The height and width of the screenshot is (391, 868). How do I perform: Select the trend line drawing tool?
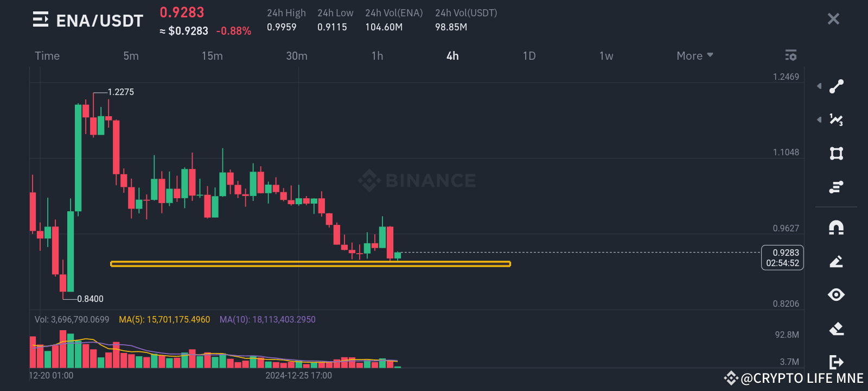click(x=836, y=86)
